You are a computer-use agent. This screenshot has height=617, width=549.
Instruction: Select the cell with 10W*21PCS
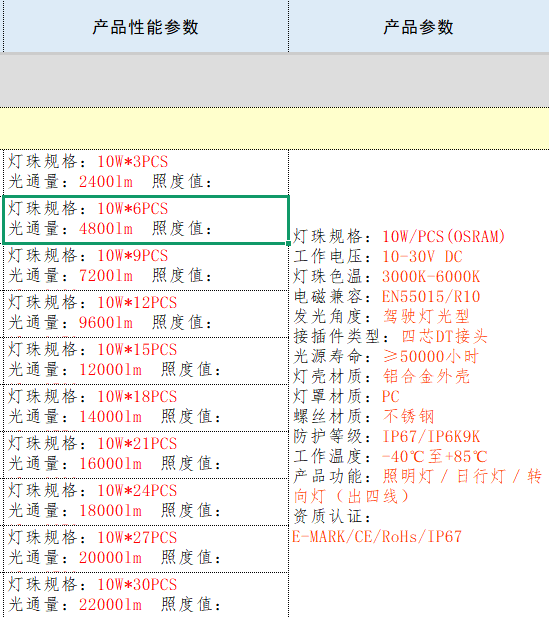(x=146, y=455)
